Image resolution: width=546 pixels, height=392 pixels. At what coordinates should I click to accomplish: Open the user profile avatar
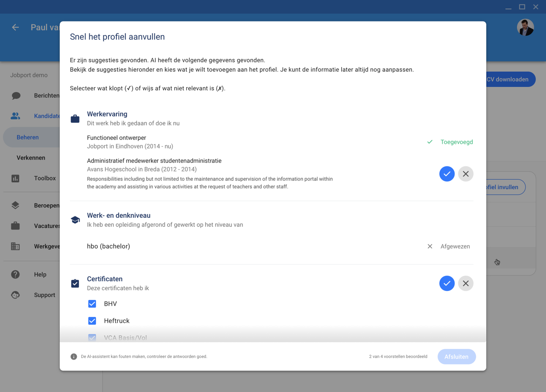[x=525, y=28]
